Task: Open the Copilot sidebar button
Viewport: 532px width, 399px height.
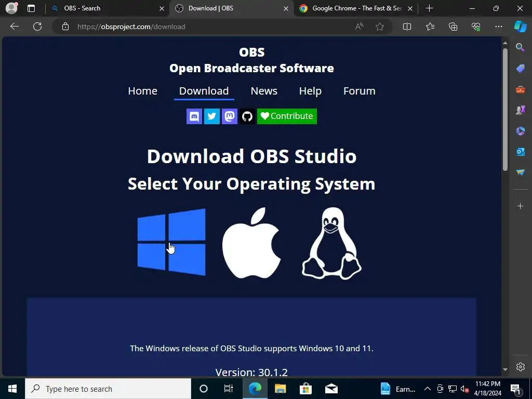Action: pos(521,26)
